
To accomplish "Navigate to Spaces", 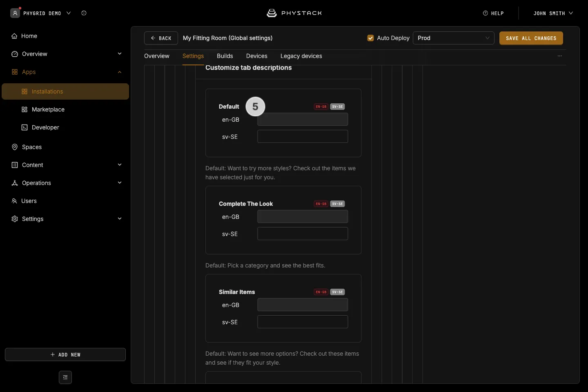I will tap(65, 147).
